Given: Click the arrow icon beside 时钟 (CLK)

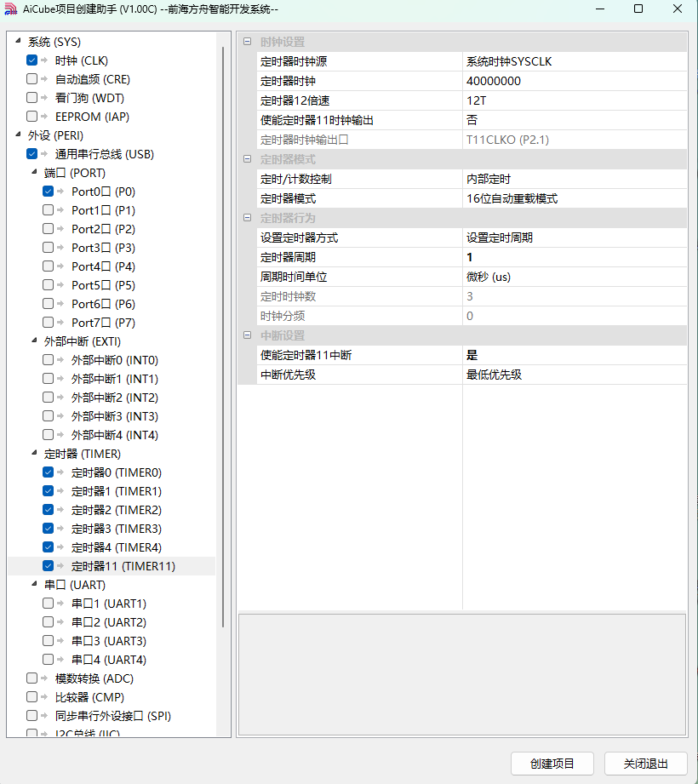Looking at the screenshot, I should (44, 60).
